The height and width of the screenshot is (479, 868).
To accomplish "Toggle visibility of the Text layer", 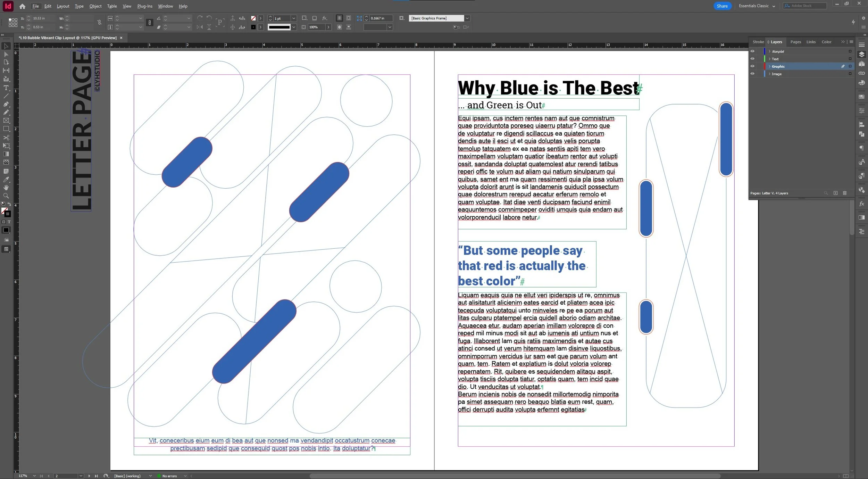I will click(752, 59).
